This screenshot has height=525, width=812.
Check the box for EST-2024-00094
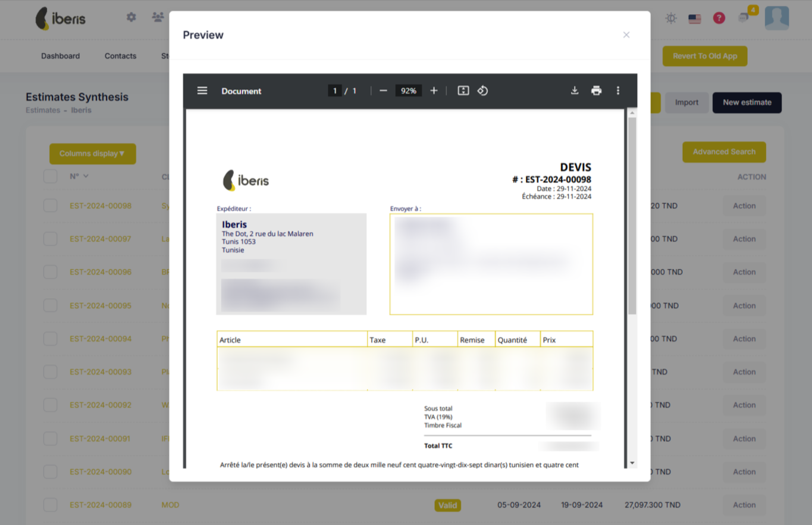[51, 339]
